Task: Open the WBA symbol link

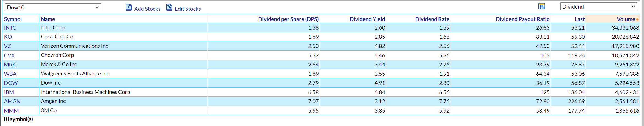Action: [10, 74]
